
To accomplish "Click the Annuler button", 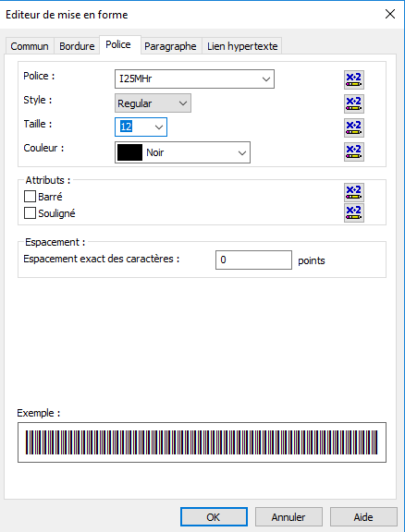I will [x=288, y=517].
